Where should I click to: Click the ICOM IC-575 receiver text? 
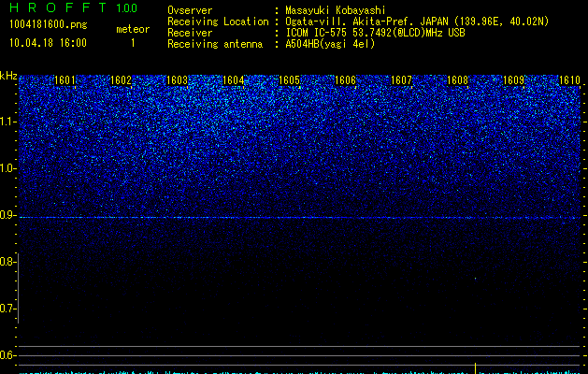(375, 33)
